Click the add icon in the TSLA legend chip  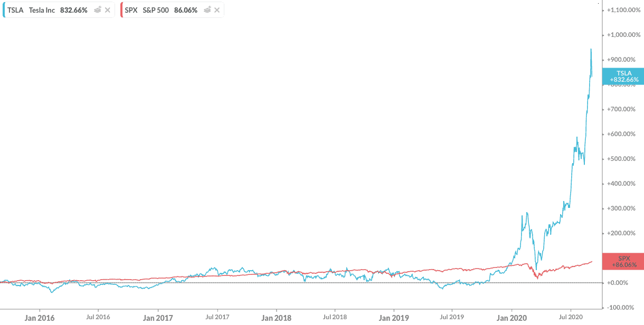click(98, 10)
